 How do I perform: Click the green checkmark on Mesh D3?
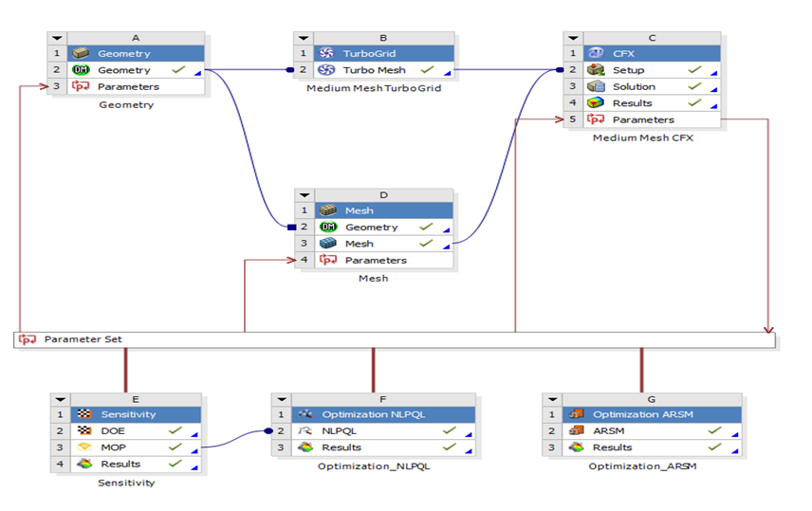click(426, 243)
